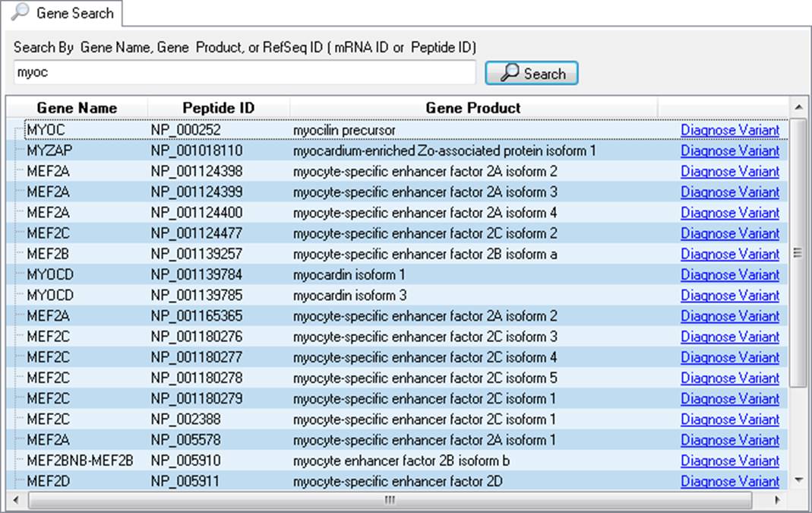Click the horizontal scrollbar left arrow

pos(16,501)
